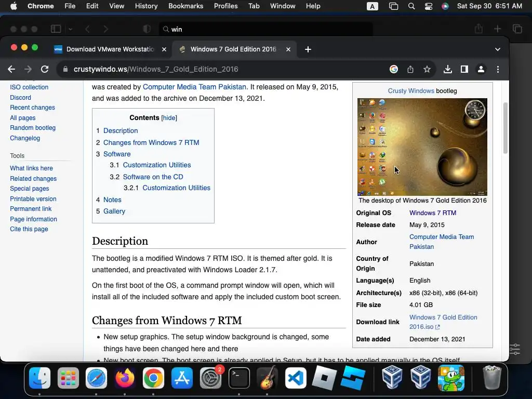Open Special pages link

[x=30, y=189]
